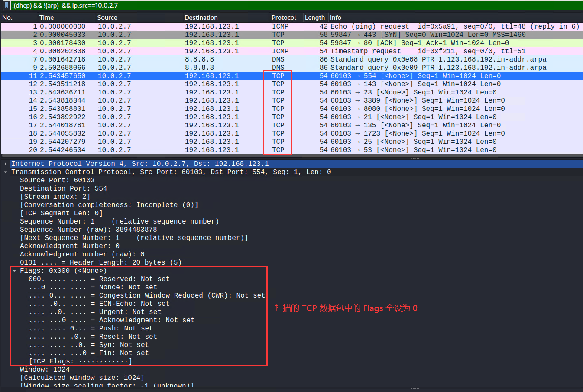The height and width of the screenshot is (392, 583).
Task: Select Sequence Number (raw) 3894483878
Action: (x=88, y=230)
